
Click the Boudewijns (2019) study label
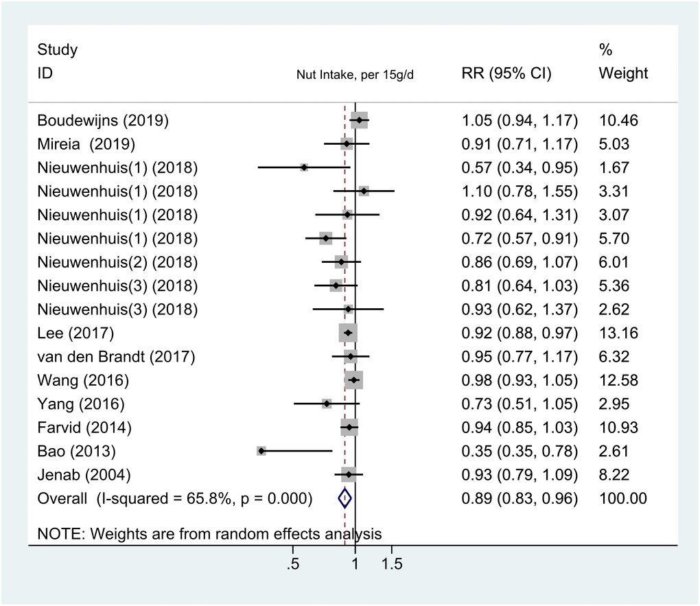[x=104, y=121]
